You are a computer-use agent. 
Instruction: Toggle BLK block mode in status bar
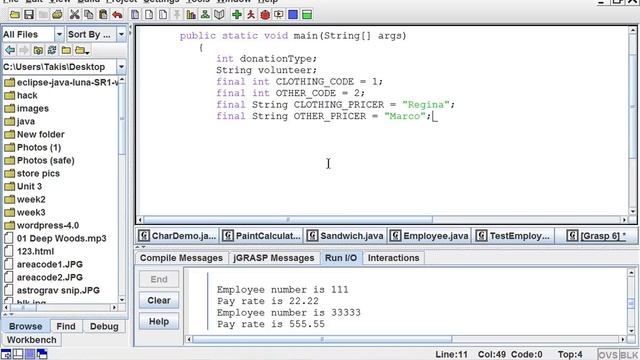(x=629, y=354)
